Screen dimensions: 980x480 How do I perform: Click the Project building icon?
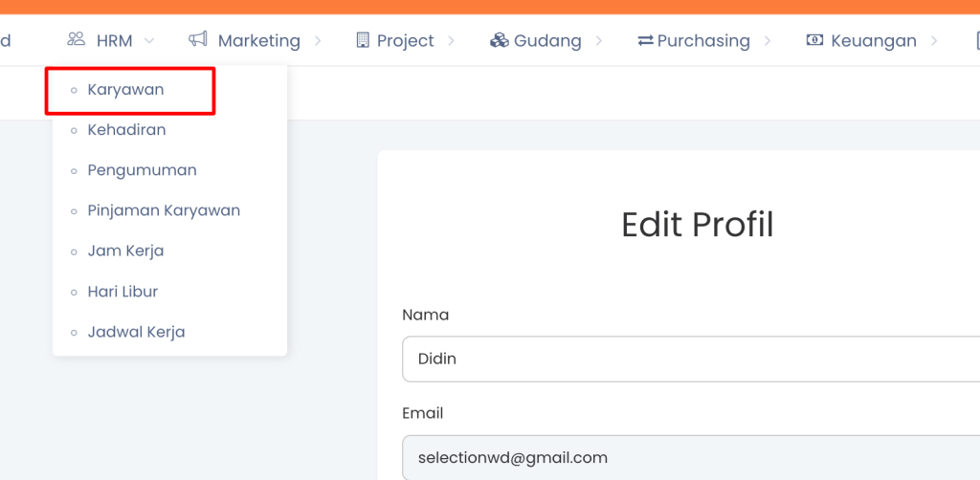363,40
